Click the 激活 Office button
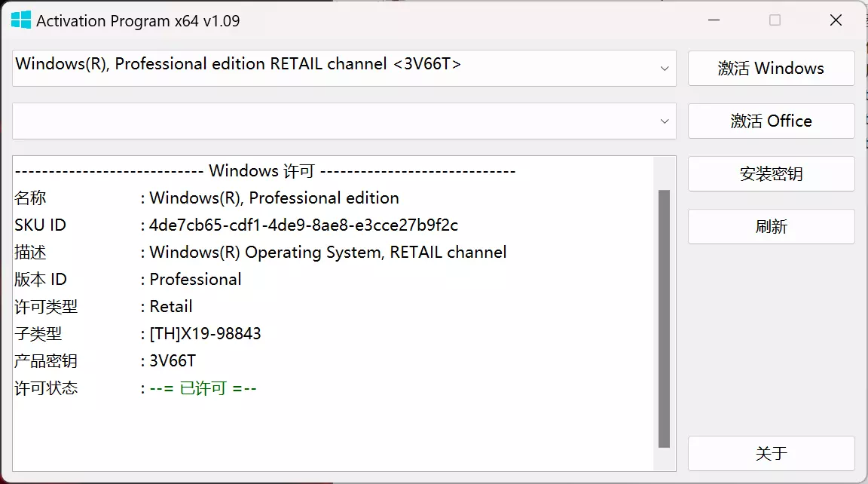 pyautogui.click(x=771, y=121)
